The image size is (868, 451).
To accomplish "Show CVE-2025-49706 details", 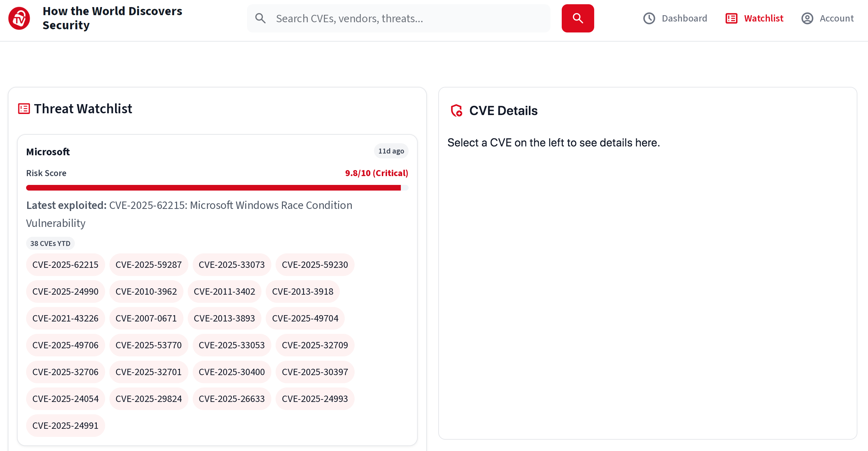I will tap(65, 345).
